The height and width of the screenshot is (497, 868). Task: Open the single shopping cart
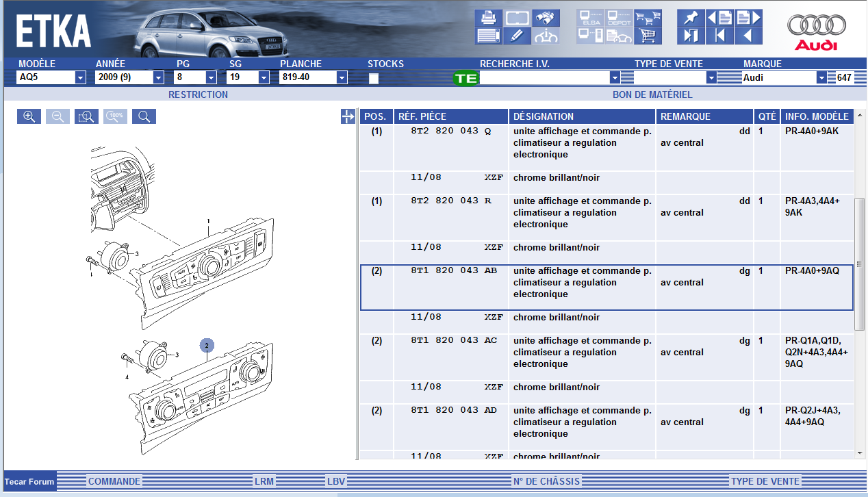648,36
